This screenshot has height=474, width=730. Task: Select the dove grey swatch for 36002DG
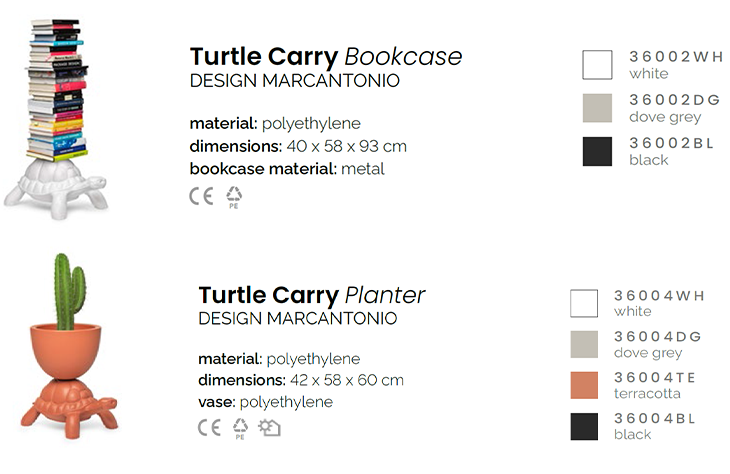coord(597,108)
